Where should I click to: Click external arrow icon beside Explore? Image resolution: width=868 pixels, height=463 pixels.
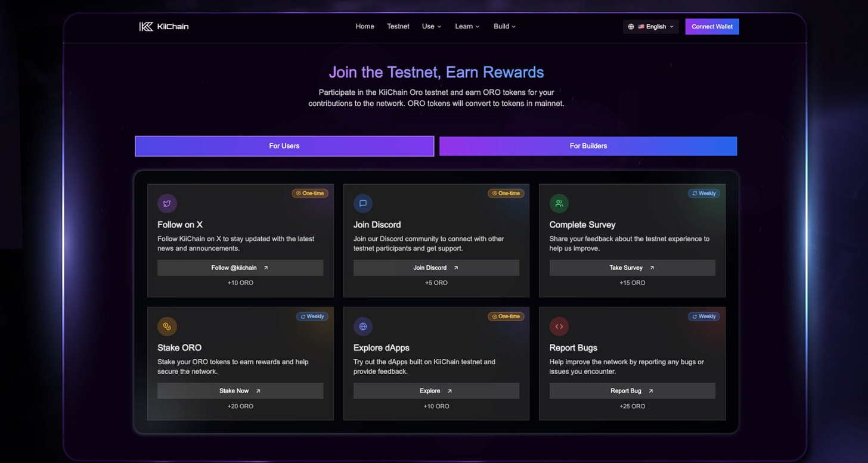[x=449, y=391]
